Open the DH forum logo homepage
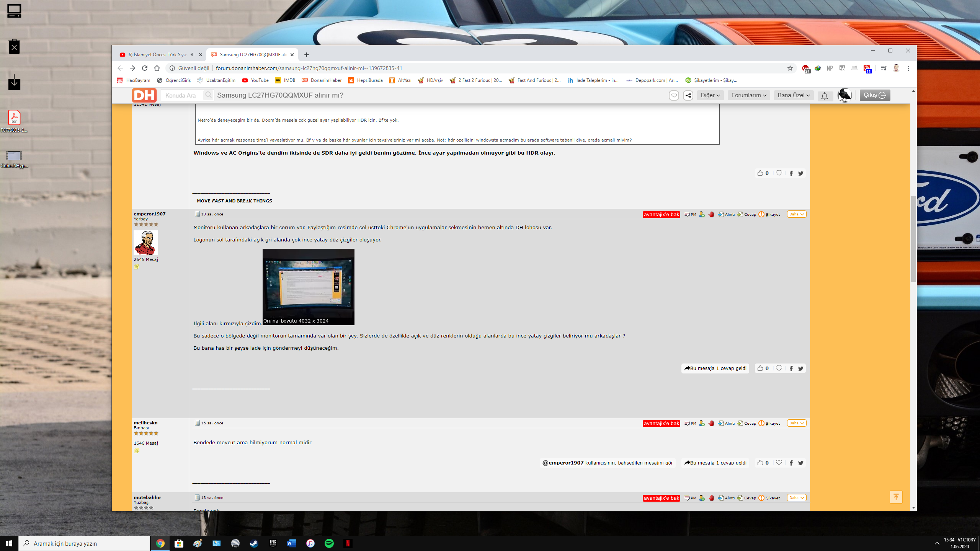The height and width of the screenshot is (551, 980). point(144,95)
